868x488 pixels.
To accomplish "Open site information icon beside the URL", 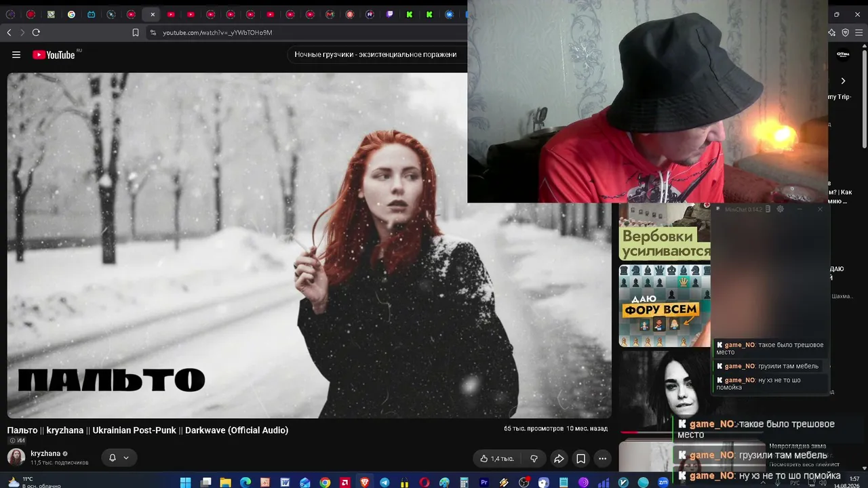I will (153, 33).
